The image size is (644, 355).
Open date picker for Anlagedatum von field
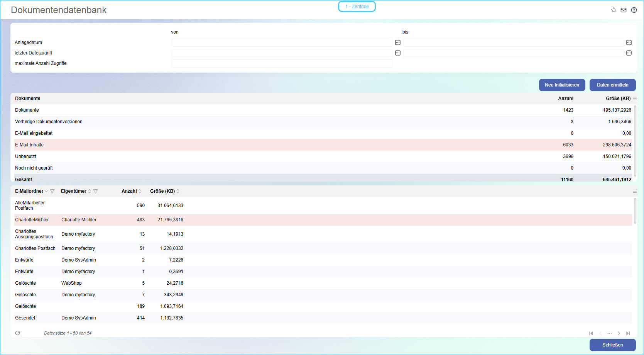pyautogui.click(x=398, y=42)
